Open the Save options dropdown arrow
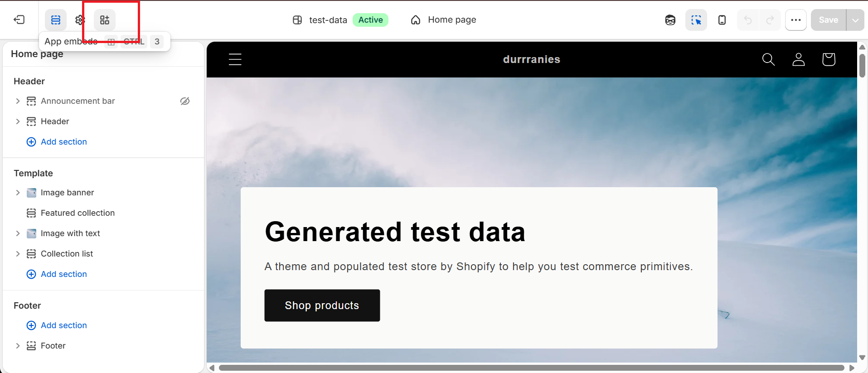This screenshot has height=373, width=868. (x=855, y=20)
